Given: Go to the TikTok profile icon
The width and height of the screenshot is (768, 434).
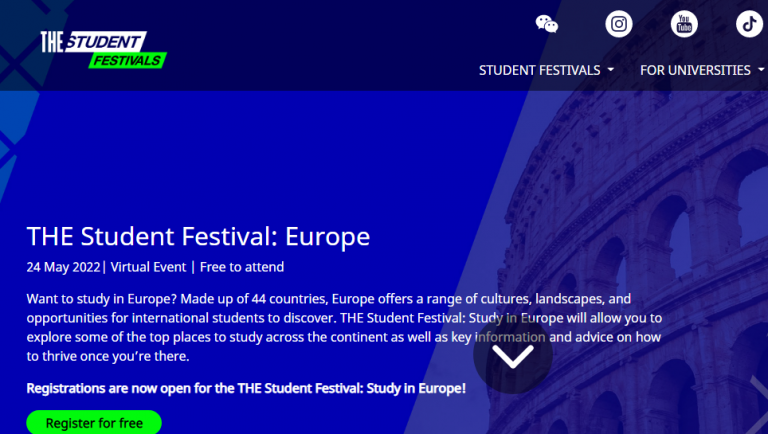Looking at the screenshot, I should [x=749, y=24].
